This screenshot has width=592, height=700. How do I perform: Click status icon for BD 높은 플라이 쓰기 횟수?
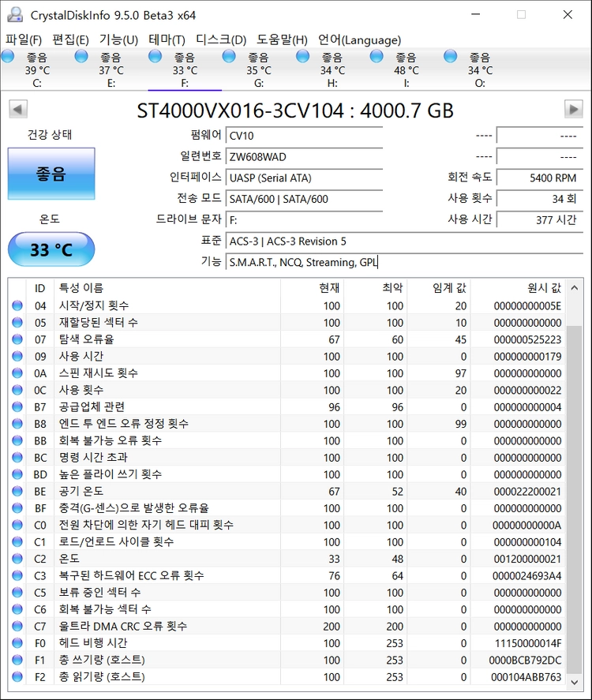click(x=17, y=474)
